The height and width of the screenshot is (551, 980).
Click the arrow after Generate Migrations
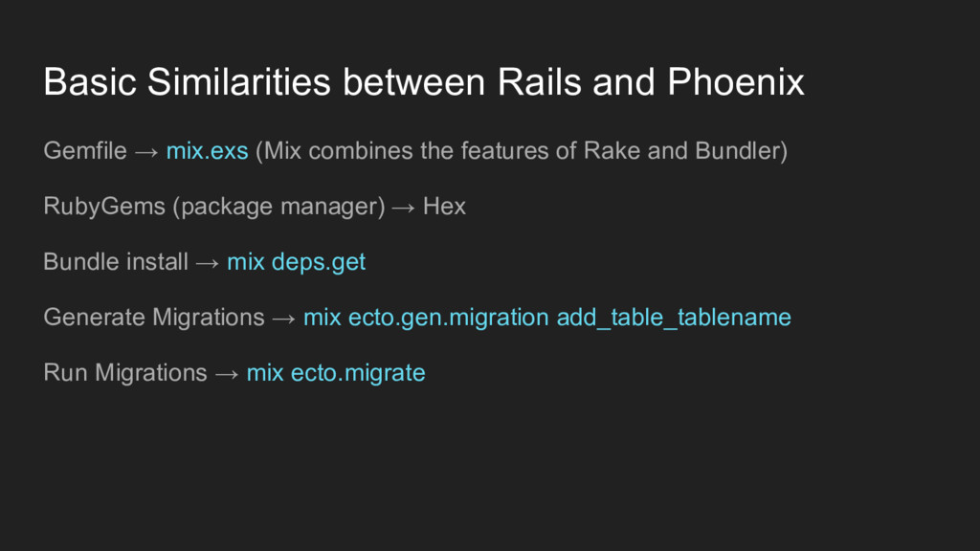click(x=283, y=320)
